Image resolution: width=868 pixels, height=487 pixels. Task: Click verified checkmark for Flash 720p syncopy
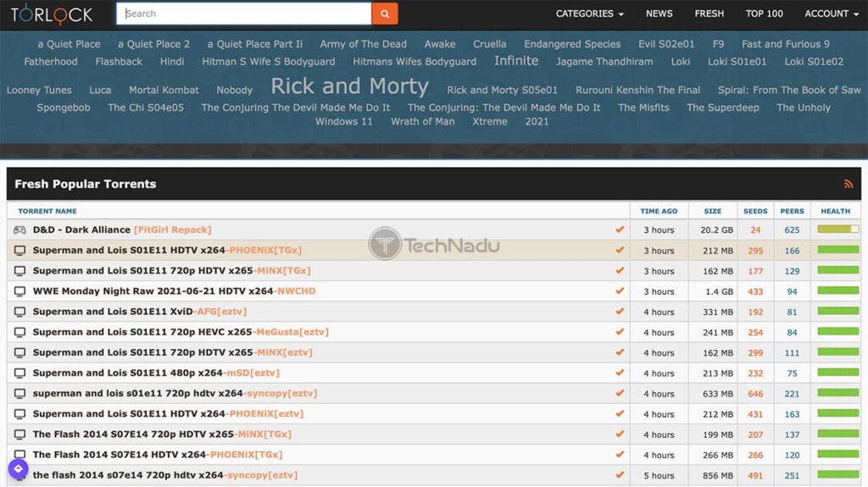point(620,475)
